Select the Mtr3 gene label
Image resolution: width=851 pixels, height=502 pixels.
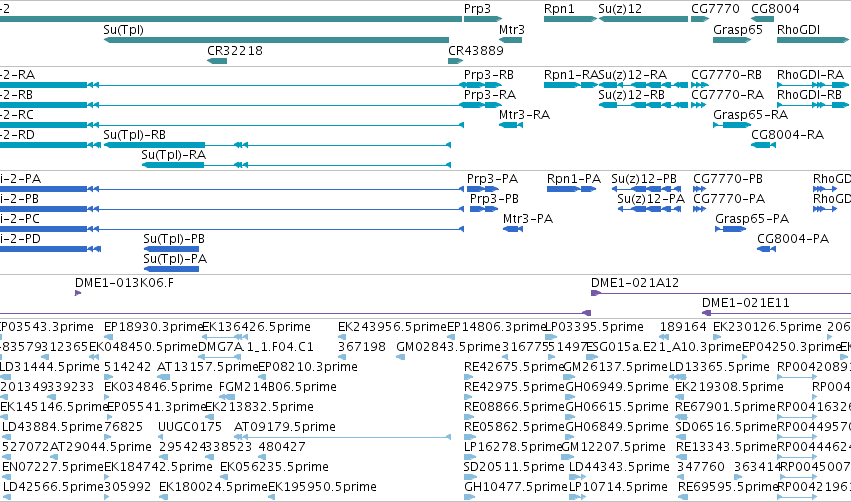click(512, 30)
